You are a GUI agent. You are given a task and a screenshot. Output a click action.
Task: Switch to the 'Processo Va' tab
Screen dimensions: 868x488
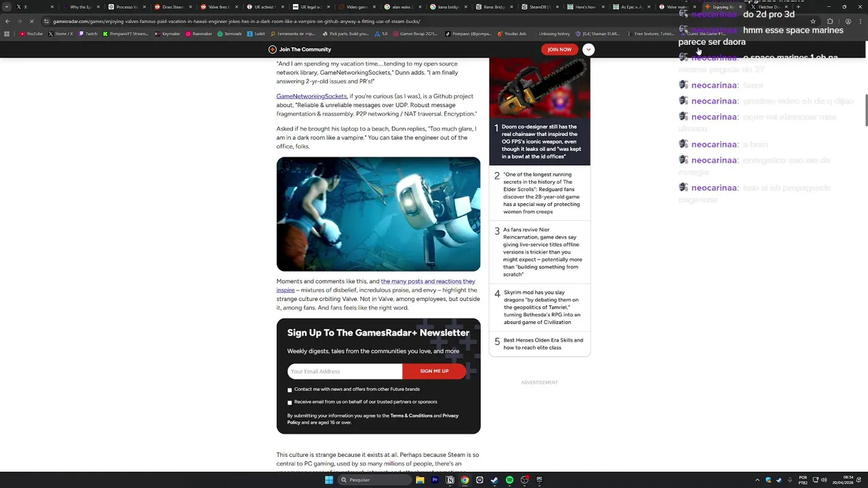(126, 7)
